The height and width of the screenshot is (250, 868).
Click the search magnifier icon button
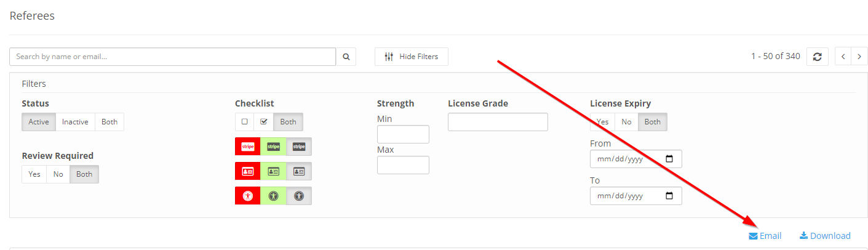tap(346, 57)
